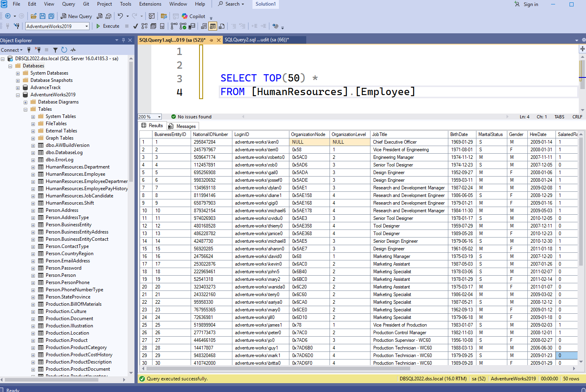Refresh the Object Explorer tree
586x392 pixels.
click(x=64, y=50)
